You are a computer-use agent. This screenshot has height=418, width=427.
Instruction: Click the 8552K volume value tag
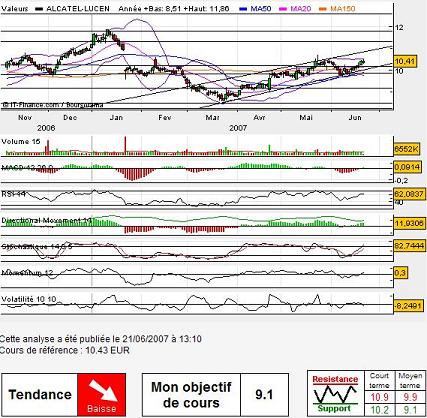point(406,149)
